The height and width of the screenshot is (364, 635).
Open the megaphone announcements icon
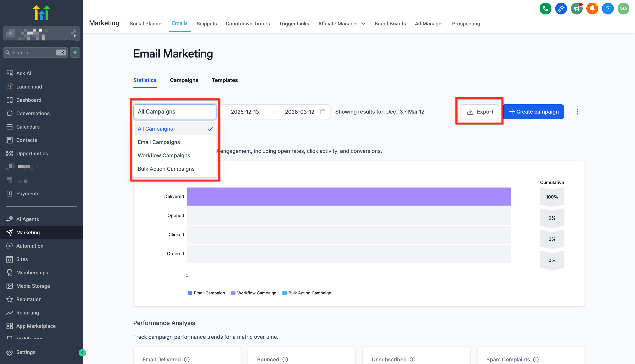(x=577, y=9)
